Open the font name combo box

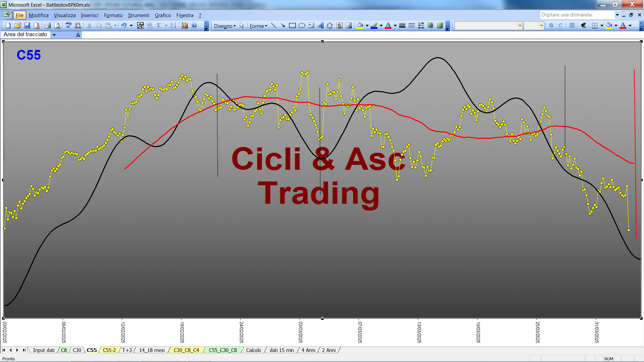488,25
